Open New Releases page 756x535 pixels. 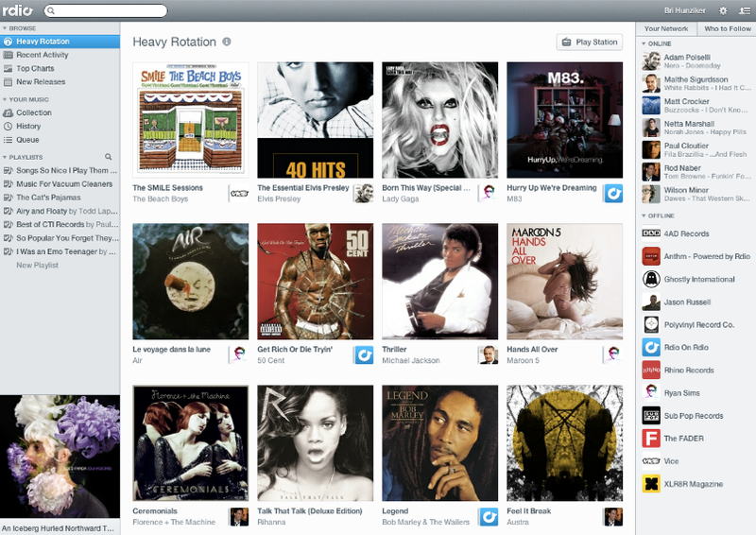pyautogui.click(x=60, y=82)
